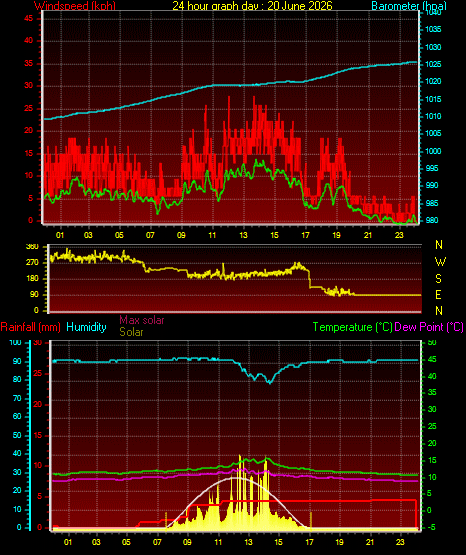This screenshot has height=555, width=466.
Task: Click the "S" compass direction label
Action: [438, 279]
